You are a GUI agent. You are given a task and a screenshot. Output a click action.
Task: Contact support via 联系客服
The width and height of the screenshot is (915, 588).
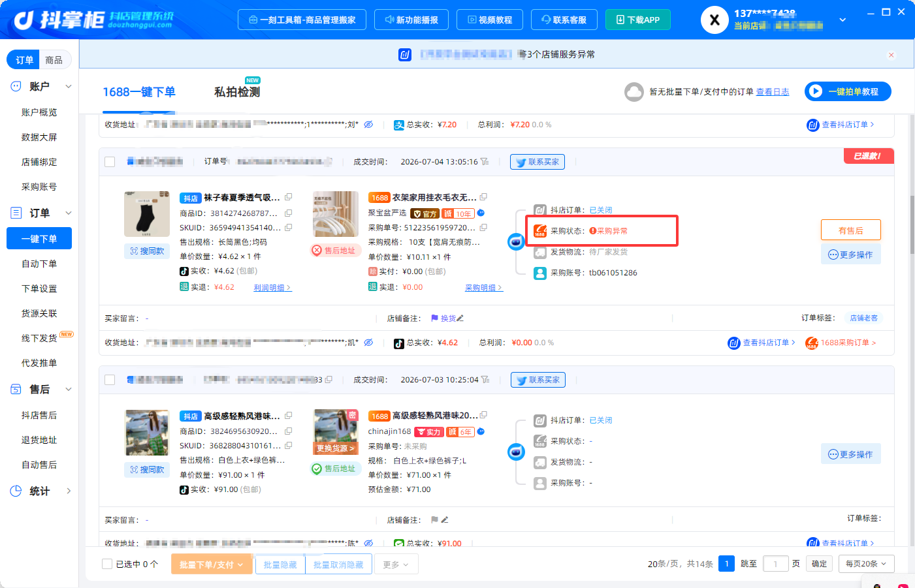click(564, 20)
